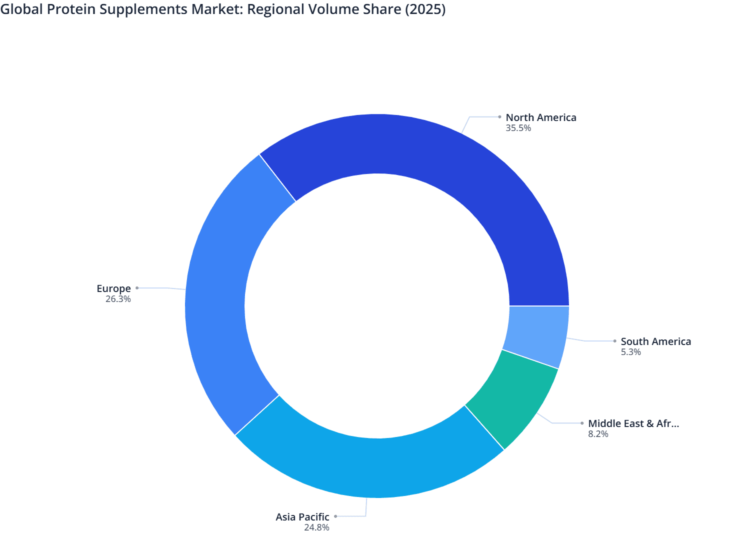The image size is (754, 560).
Task: Click the leader line dot beside Europe
Action: coord(137,288)
